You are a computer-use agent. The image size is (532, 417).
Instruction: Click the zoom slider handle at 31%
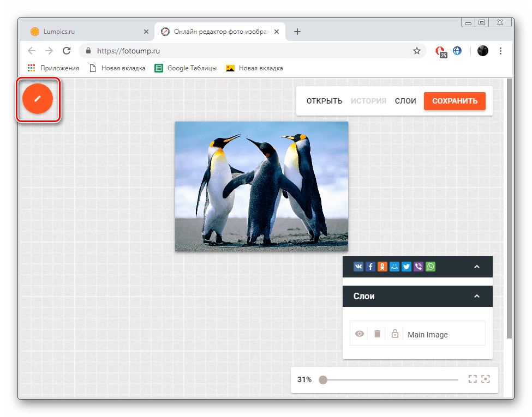click(323, 379)
